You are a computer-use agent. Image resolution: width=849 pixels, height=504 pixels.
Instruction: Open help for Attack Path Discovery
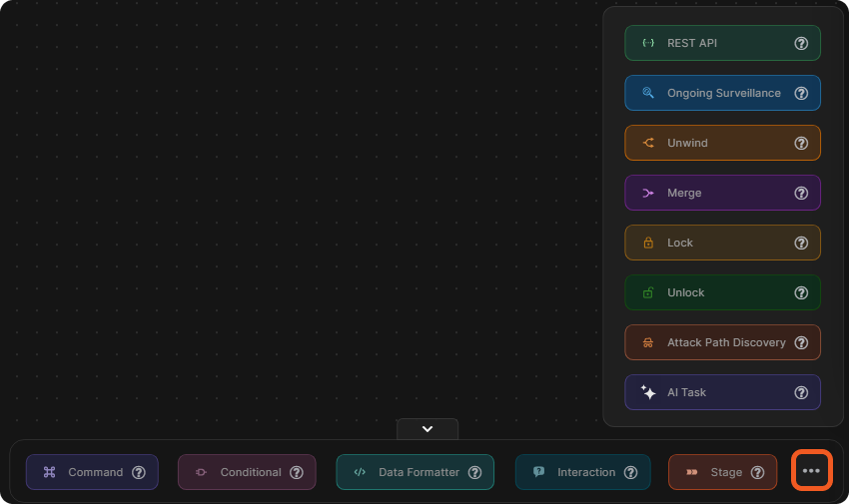pyautogui.click(x=801, y=343)
